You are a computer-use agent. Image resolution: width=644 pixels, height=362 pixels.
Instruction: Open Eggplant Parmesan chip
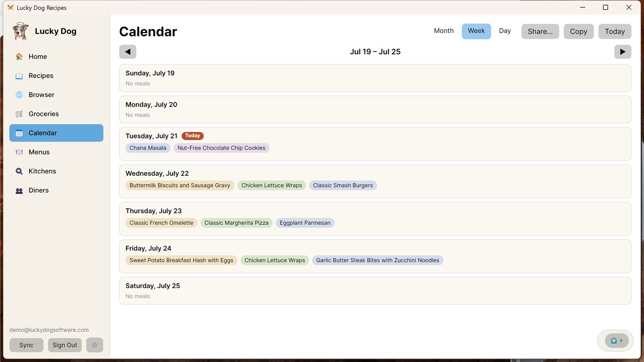tap(305, 223)
